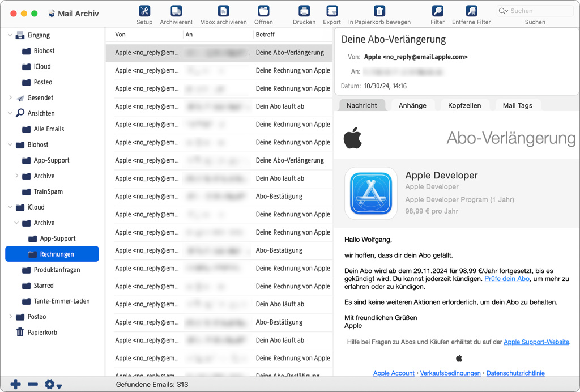Open the gear actions dropdown menu
The image size is (580, 392).
pos(53,385)
